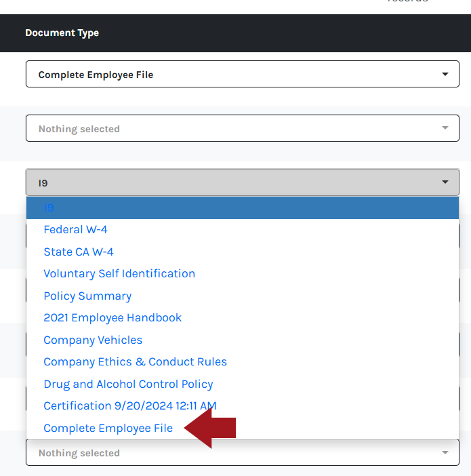Select highlighted I9 option in list
The height and width of the screenshot is (476, 471).
pyautogui.click(x=243, y=208)
